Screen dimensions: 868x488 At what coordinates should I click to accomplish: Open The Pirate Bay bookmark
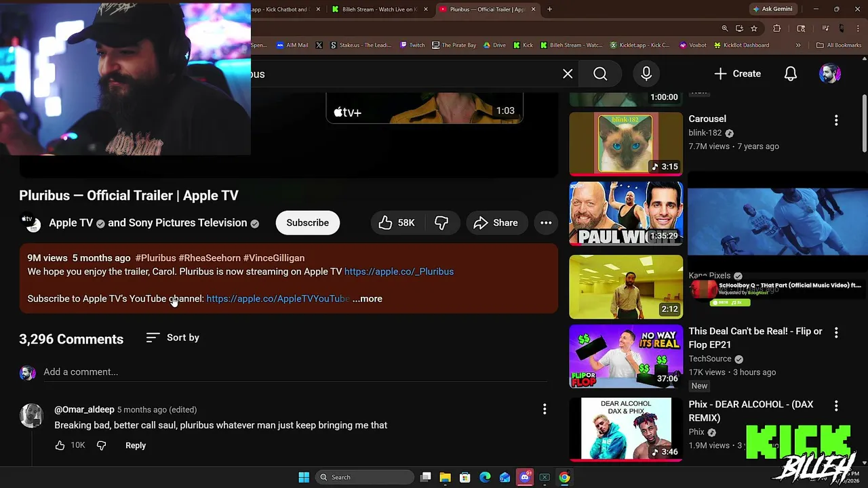454,45
